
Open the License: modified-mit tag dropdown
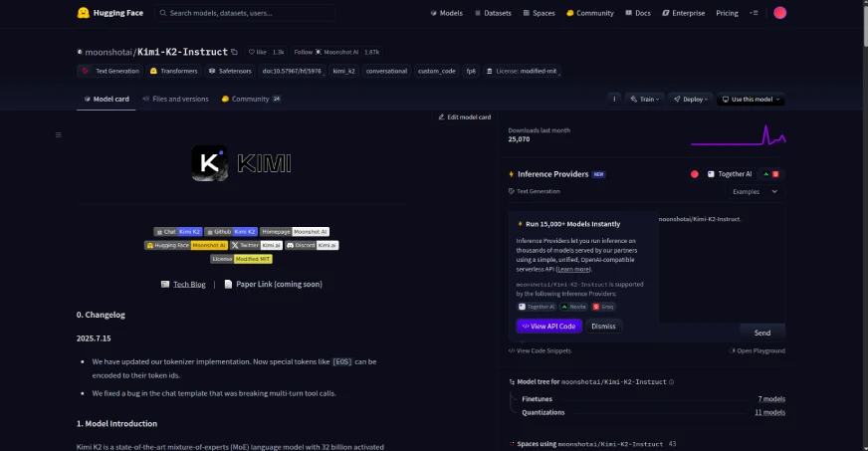[x=522, y=71]
